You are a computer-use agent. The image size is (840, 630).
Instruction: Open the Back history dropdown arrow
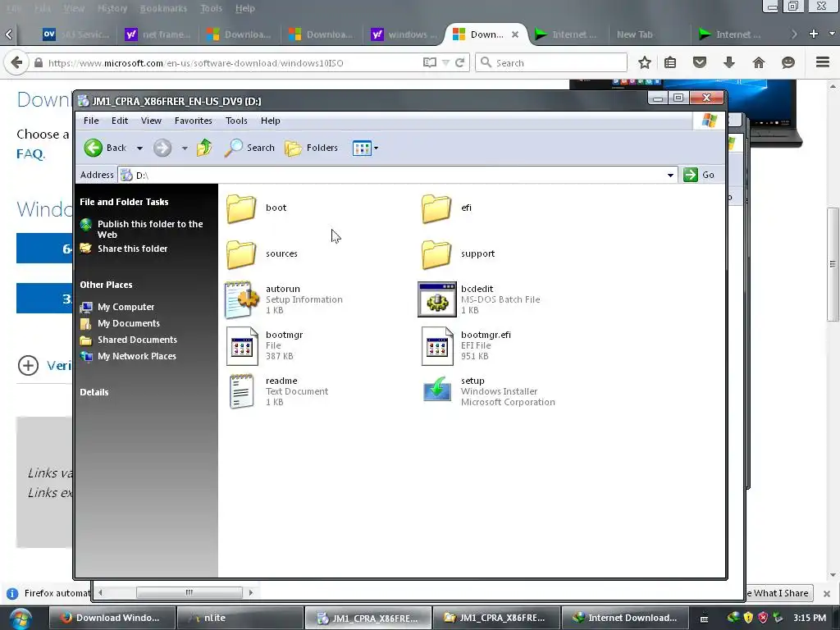click(139, 148)
